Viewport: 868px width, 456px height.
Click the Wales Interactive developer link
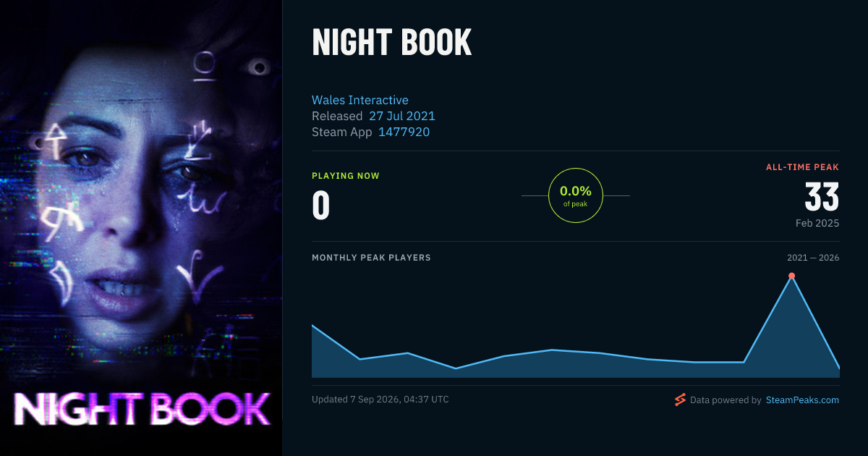point(360,100)
